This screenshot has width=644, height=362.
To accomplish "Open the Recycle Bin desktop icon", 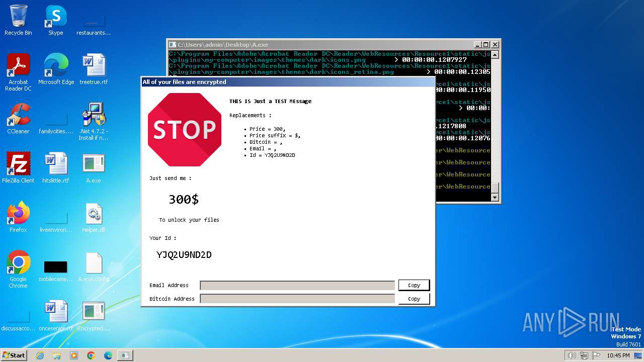I will (x=18, y=20).
